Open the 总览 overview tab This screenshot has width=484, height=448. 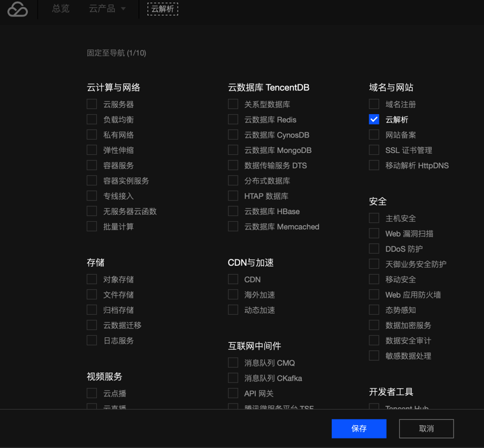pyautogui.click(x=60, y=9)
